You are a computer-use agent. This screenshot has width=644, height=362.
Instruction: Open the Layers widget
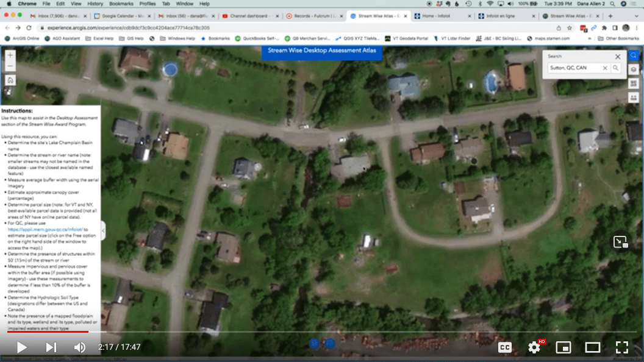633,69
